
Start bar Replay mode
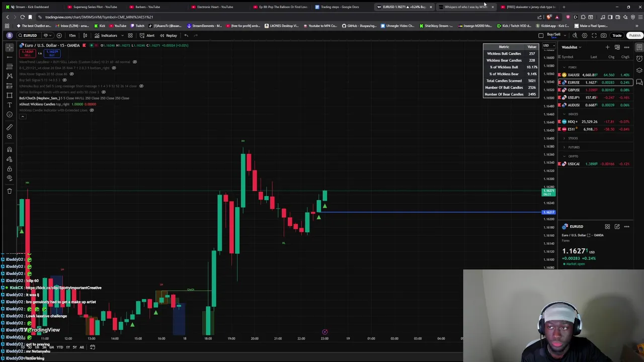click(x=169, y=35)
